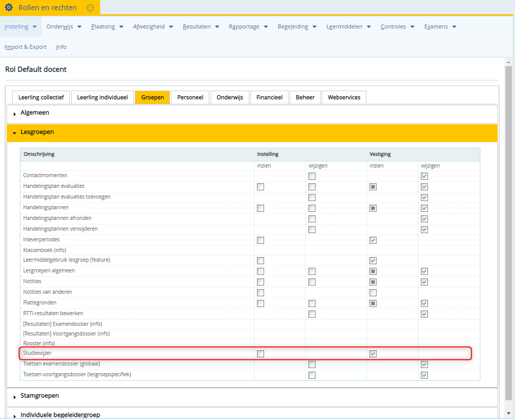This screenshot has width=515, height=420.
Task: Click the Vestiging column header
Action: click(380, 154)
